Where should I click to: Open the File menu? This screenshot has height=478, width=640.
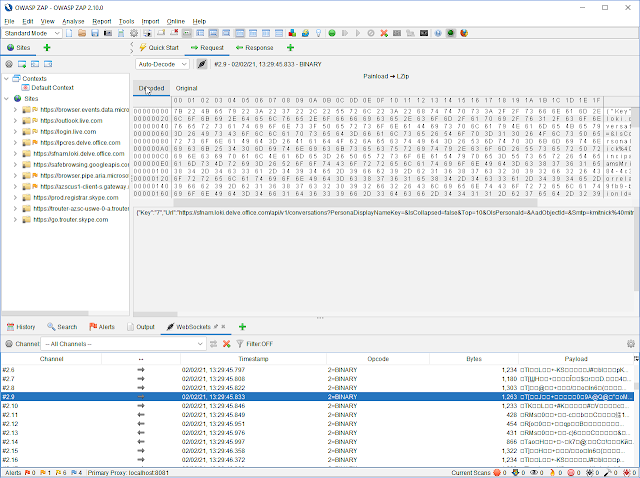pos(9,21)
